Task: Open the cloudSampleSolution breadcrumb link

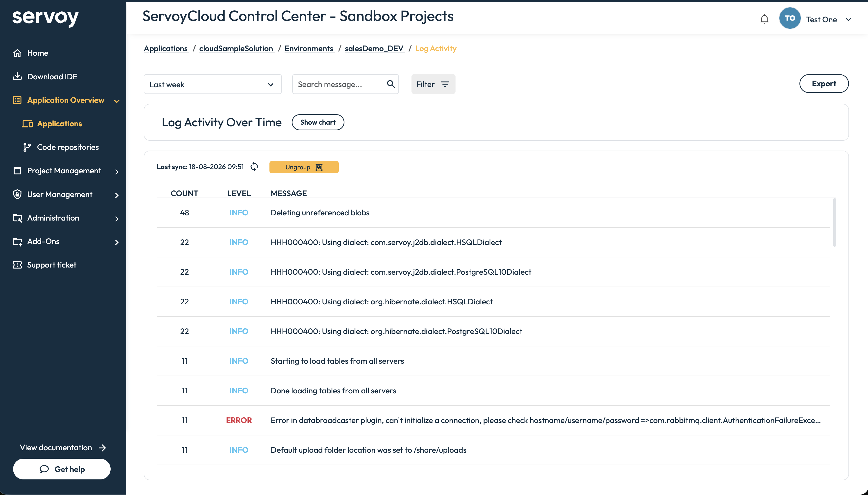Action: coord(237,49)
